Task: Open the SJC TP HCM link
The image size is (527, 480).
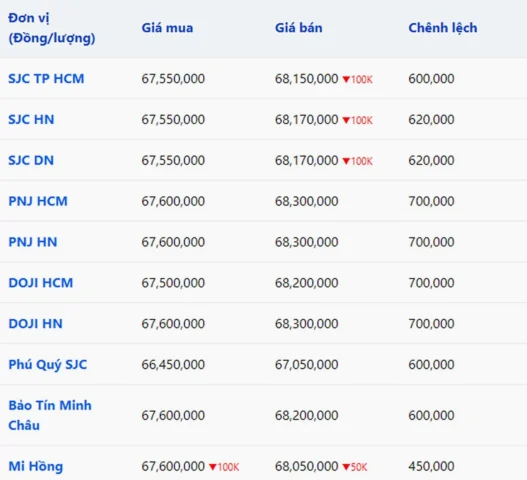Action: (x=46, y=79)
